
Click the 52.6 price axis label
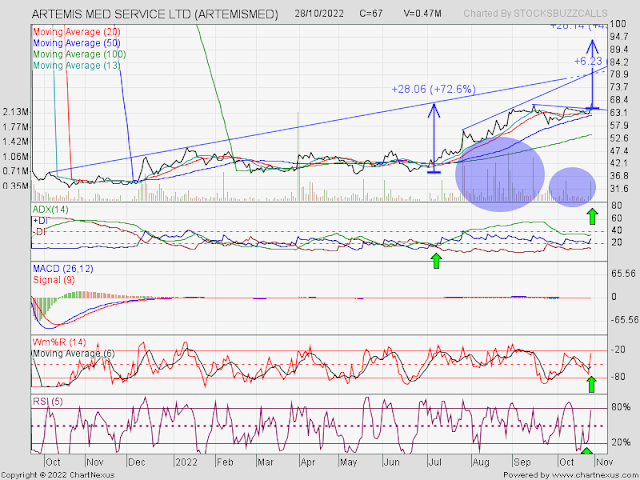619,138
